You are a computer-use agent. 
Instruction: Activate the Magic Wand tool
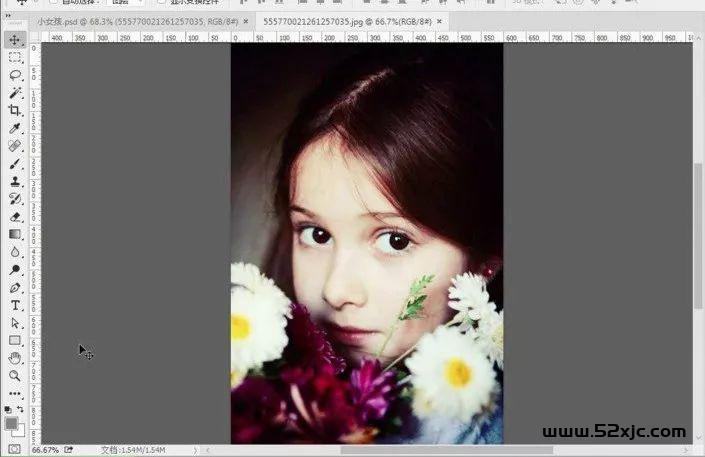coord(15,93)
